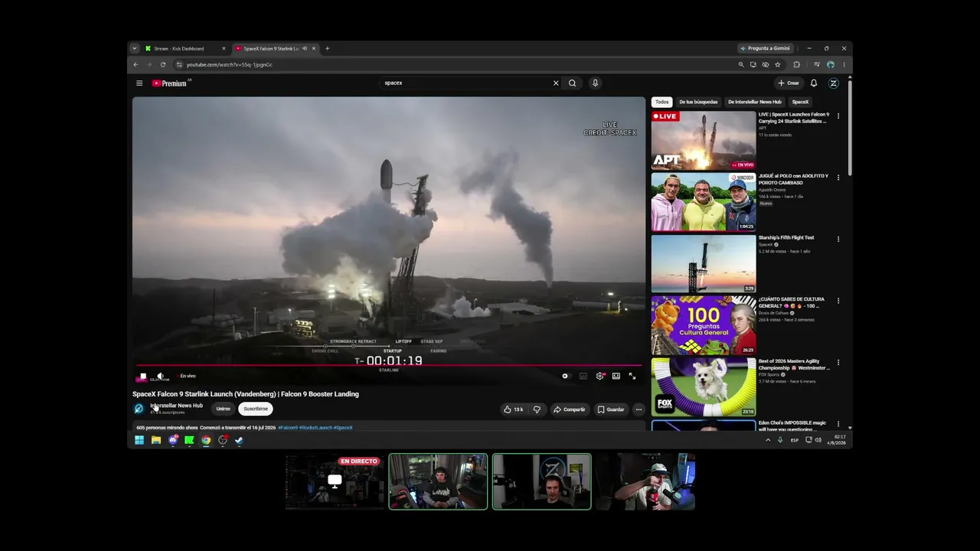Open 100 Preguntas Cultura General thumbnail
Image resolution: width=980 pixels, height=551 pixels.
point(704,325)
